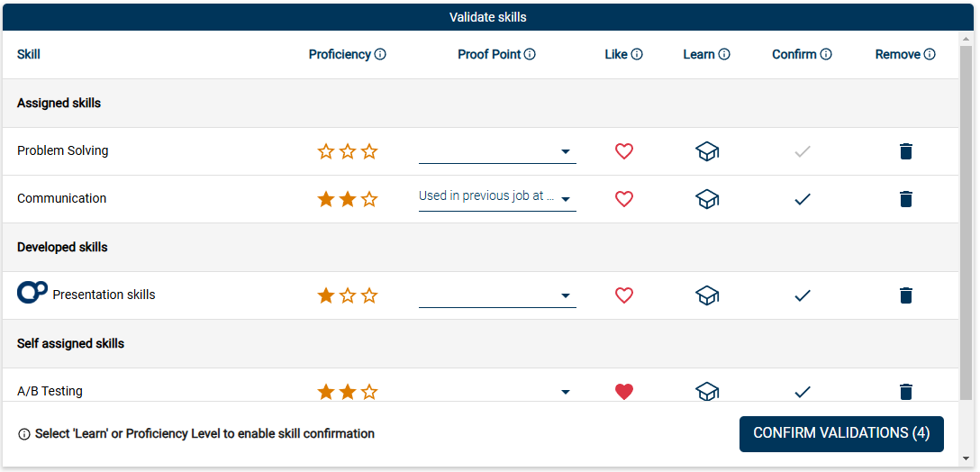Click the Confirm column header
Image resolution: width=980 pixels, height=472 pixels.
coord(794,55)
